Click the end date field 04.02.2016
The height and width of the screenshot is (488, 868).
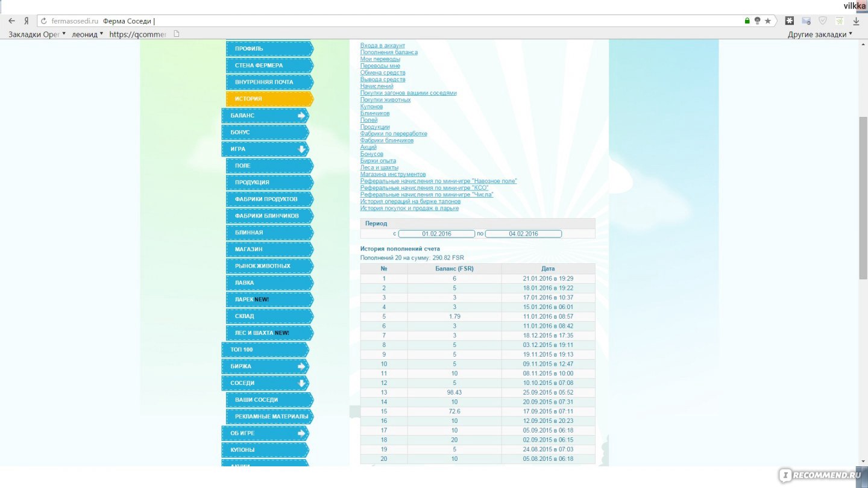click(x=523, y=234)
